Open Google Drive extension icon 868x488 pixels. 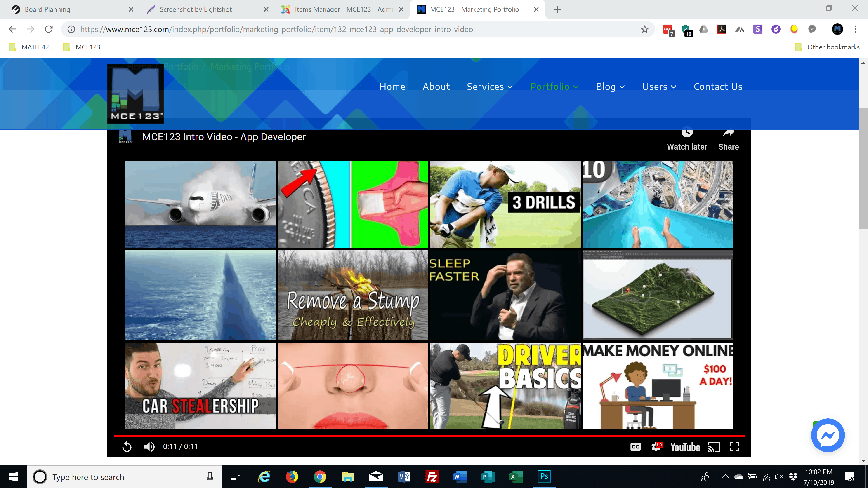(x=704, y=29)
